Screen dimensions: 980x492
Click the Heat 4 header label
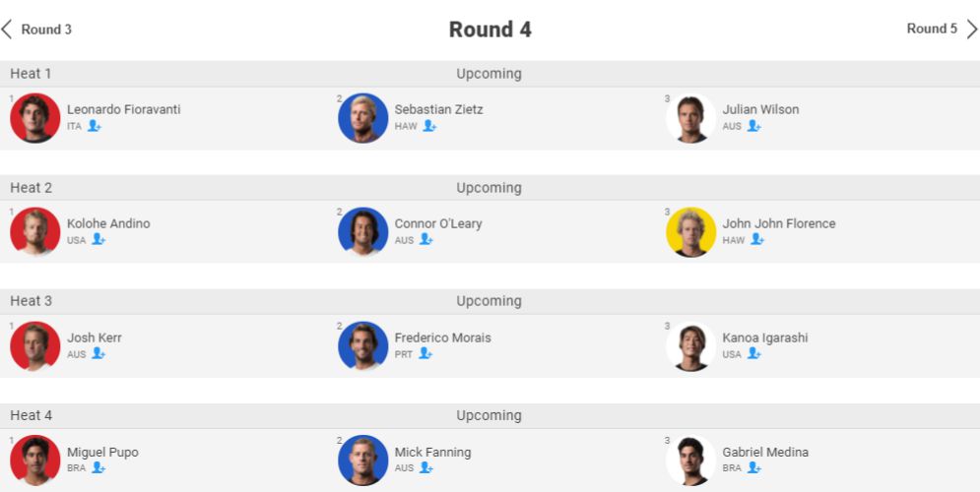coord(32,415)
